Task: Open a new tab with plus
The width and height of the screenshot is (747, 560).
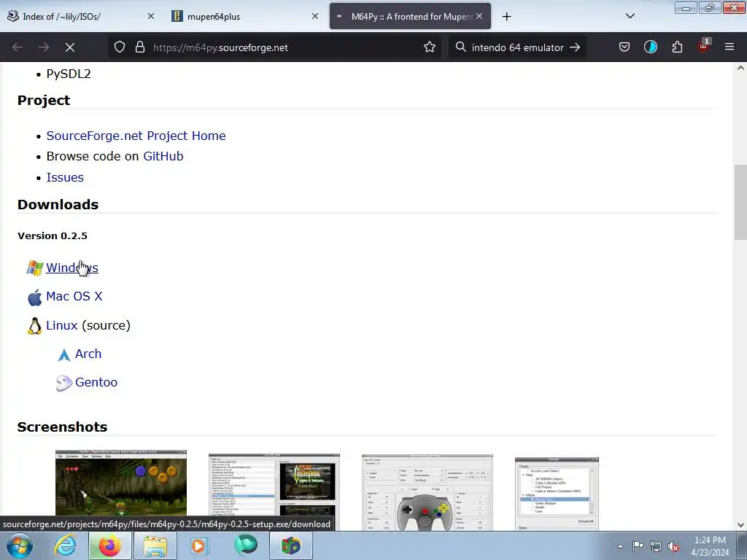Action: [x=506, y=17]
